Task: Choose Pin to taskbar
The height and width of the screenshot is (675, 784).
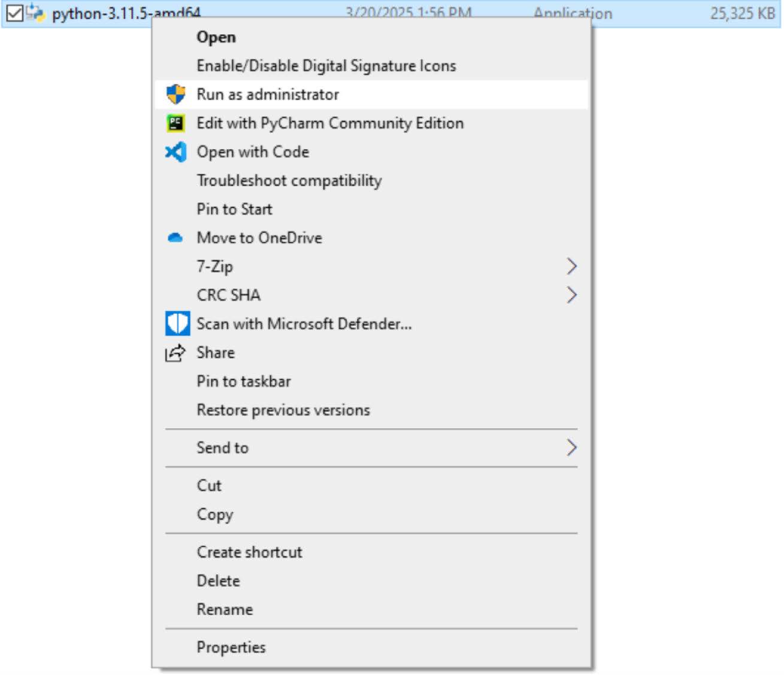Action: coord(243,382)
